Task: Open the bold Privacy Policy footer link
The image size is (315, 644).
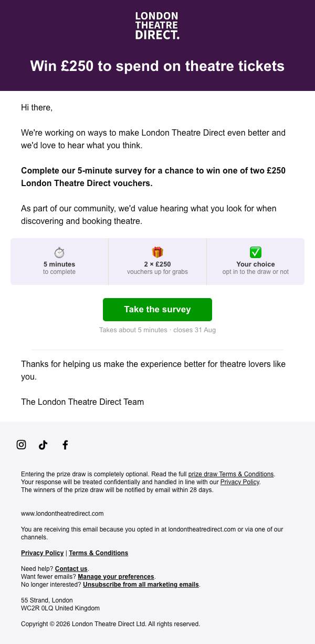Action: (x=43, y=553)
